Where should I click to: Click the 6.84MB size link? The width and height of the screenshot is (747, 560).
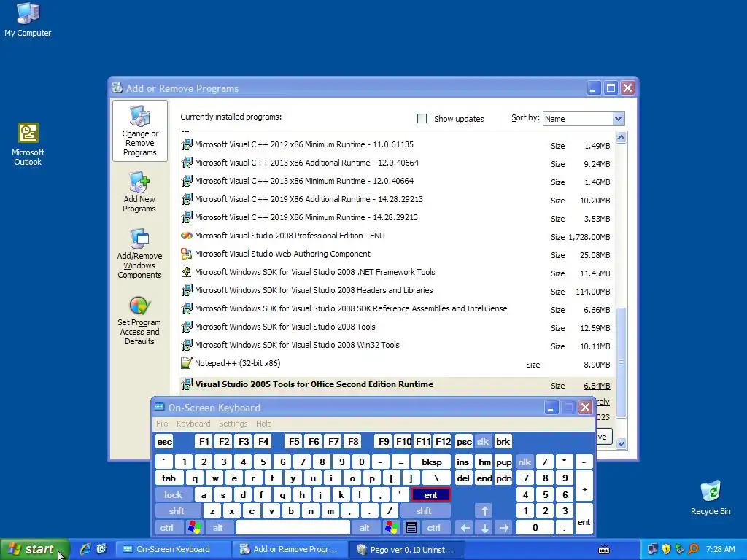click(597, 386)
